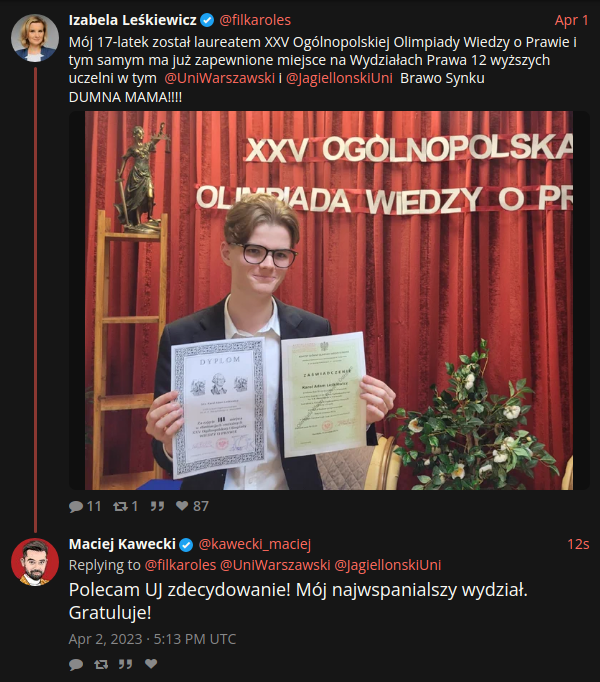Open the comments icon showing 11 replies
Screen dimensions: 600x682
tap(76, 506)
